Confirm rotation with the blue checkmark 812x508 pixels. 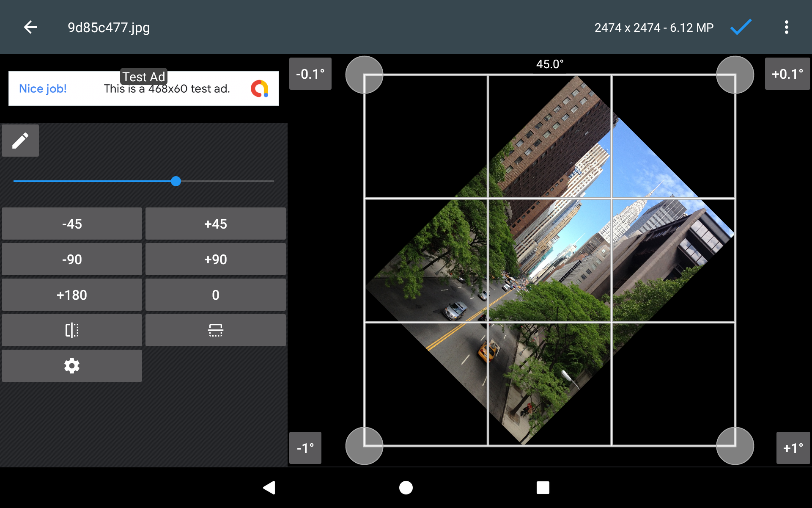click(741, 28)
